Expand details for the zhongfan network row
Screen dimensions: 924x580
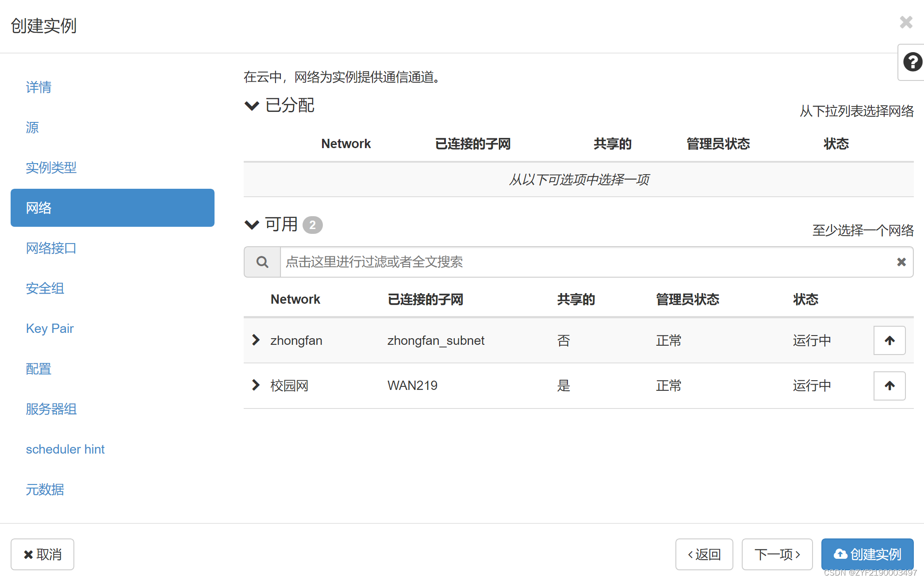point(255,340)
